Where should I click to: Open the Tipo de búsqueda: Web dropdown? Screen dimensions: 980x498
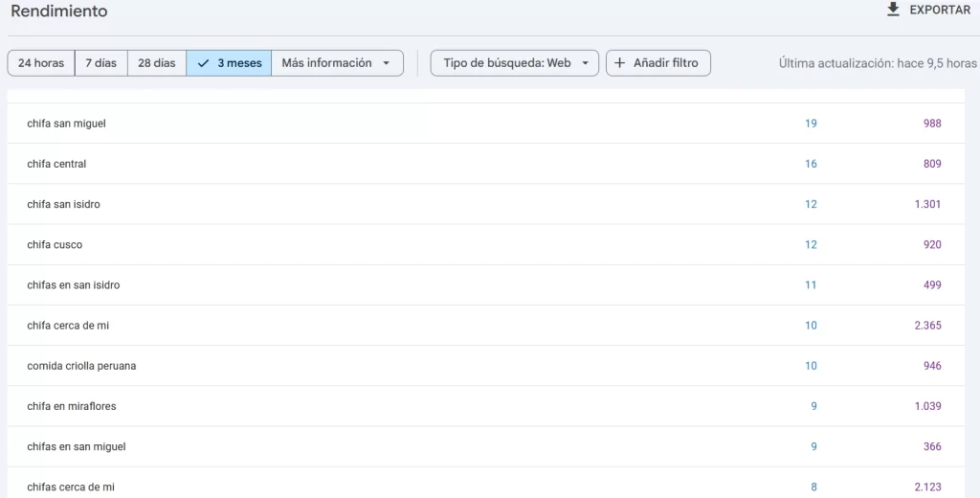click(515, 63)
